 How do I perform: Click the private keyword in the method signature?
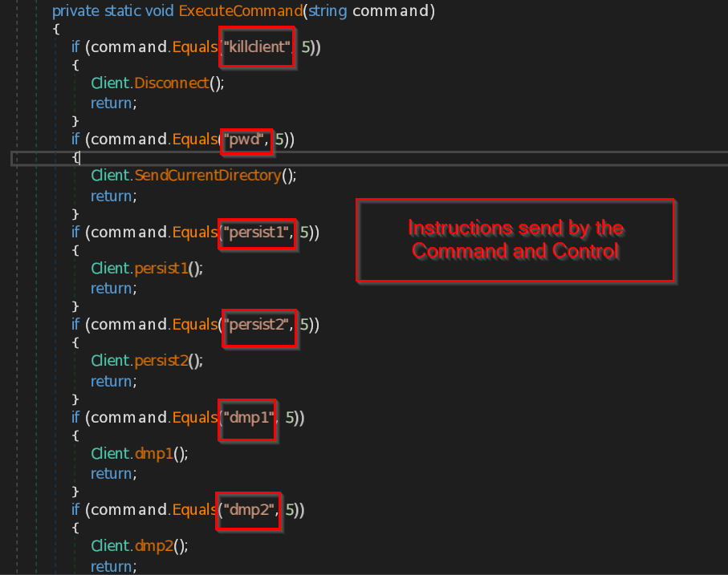(x=76, y=11)
